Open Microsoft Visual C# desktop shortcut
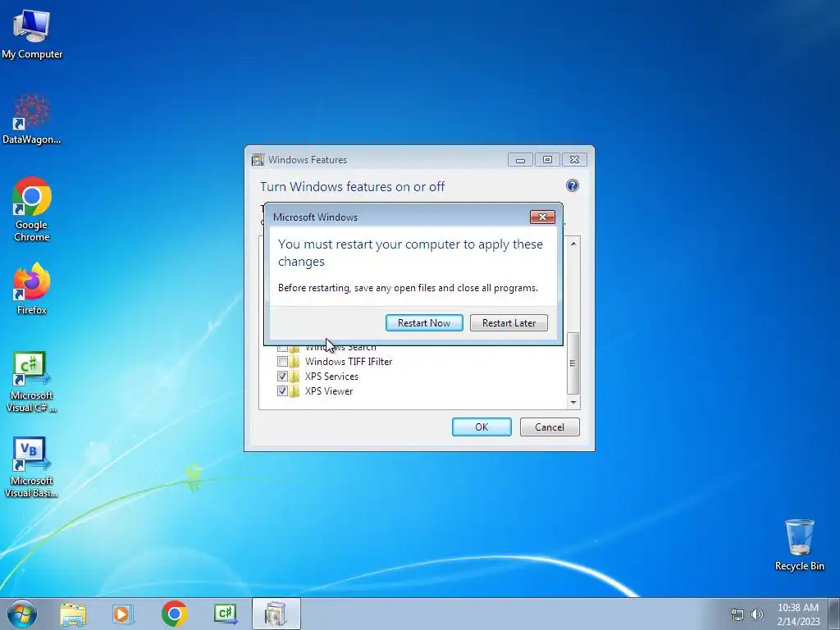Screen dimensions: 840x630 coord(32,382)
